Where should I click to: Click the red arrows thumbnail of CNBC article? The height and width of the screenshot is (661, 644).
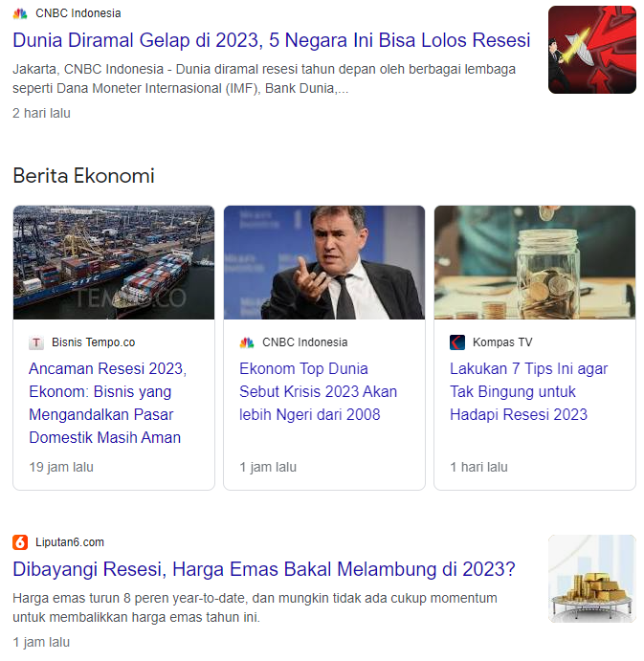(x=591, y=50)
